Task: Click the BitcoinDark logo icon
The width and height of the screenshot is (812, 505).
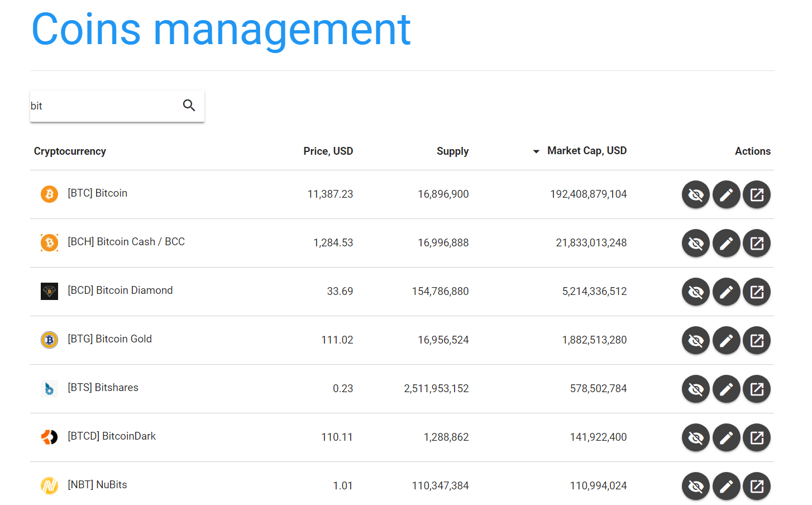Action: click(49, 437)
